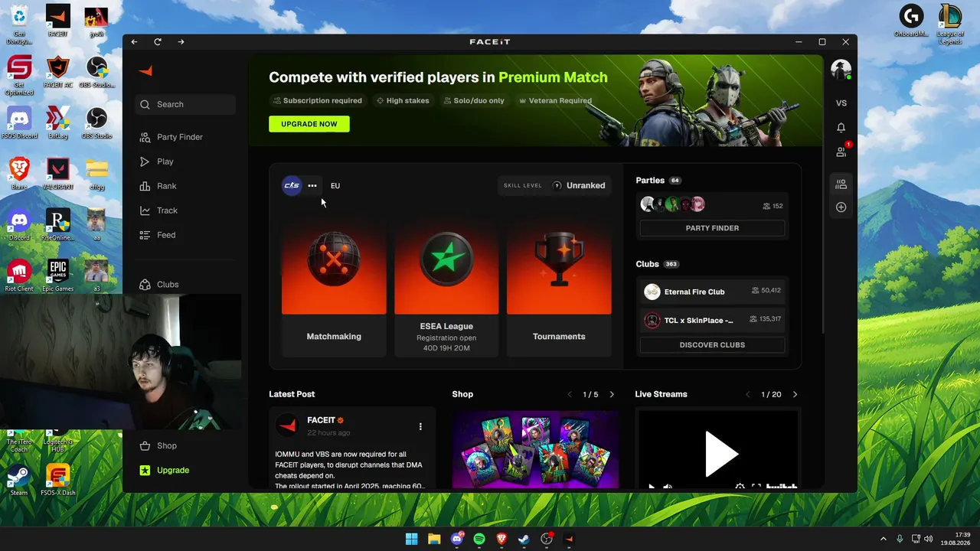The height and width of the screenshot is (551, 980).
Task: Click the FACEIT window scrollbar
Action: tap(824, 194)
